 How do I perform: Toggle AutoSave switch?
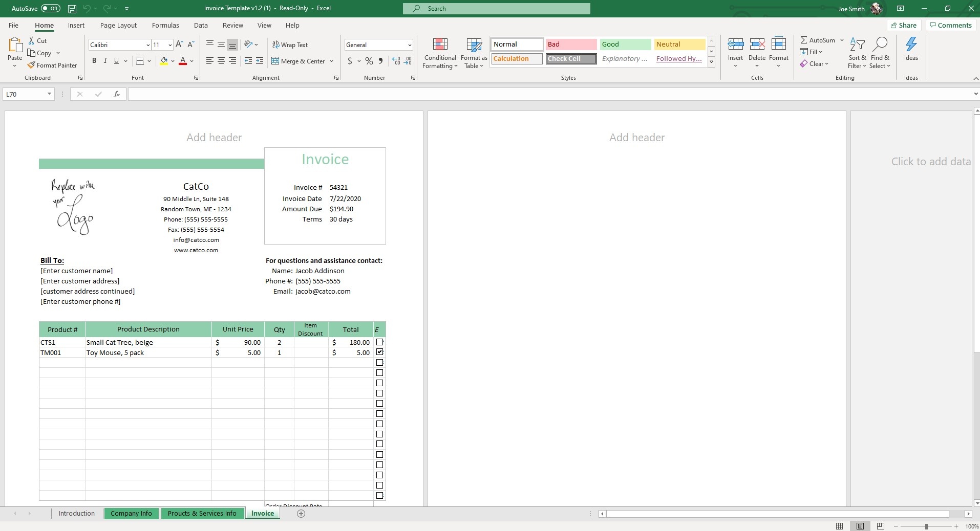tap(50, 9)
